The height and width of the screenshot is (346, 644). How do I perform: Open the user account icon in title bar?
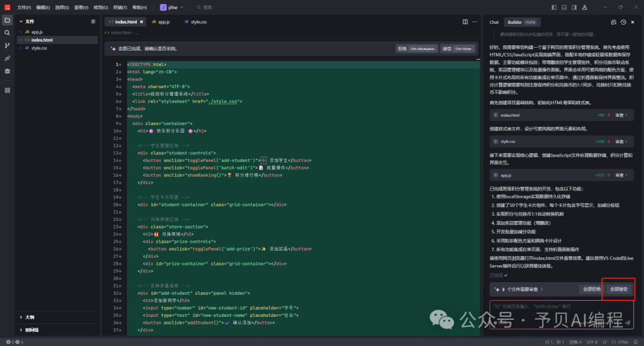584,7
